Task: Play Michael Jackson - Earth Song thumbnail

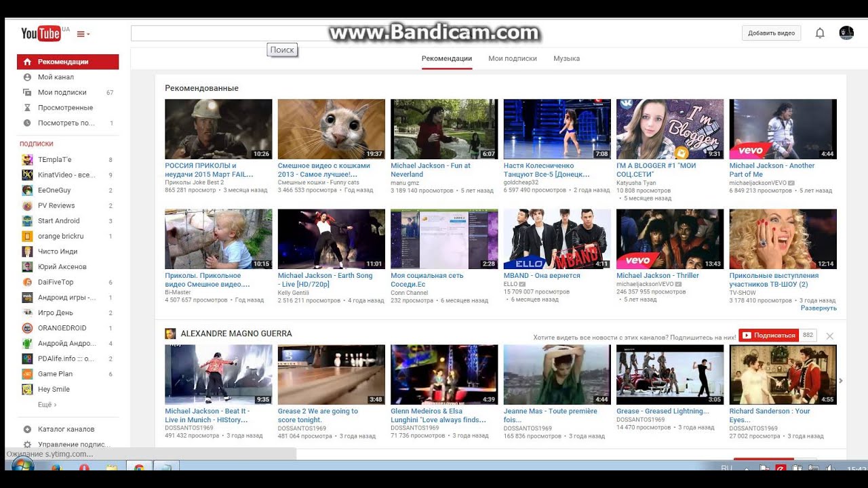Action: tap(332, 239)
